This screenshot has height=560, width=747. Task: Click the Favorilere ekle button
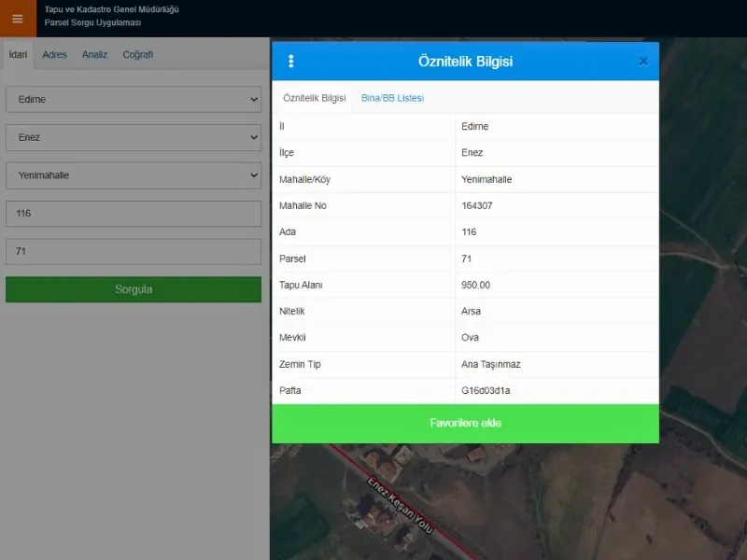pyautogui.click(x=465, y=423)
